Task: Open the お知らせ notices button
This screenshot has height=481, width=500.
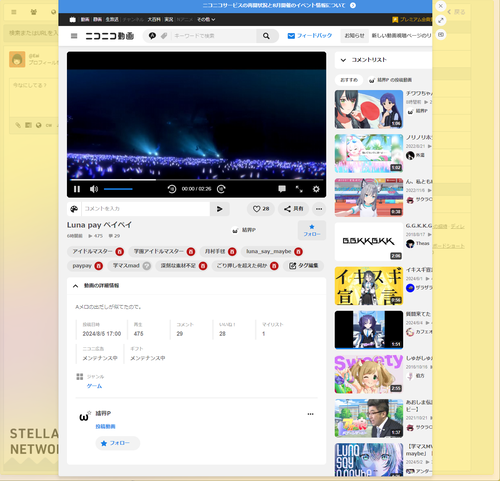Action: coord(354,35)
